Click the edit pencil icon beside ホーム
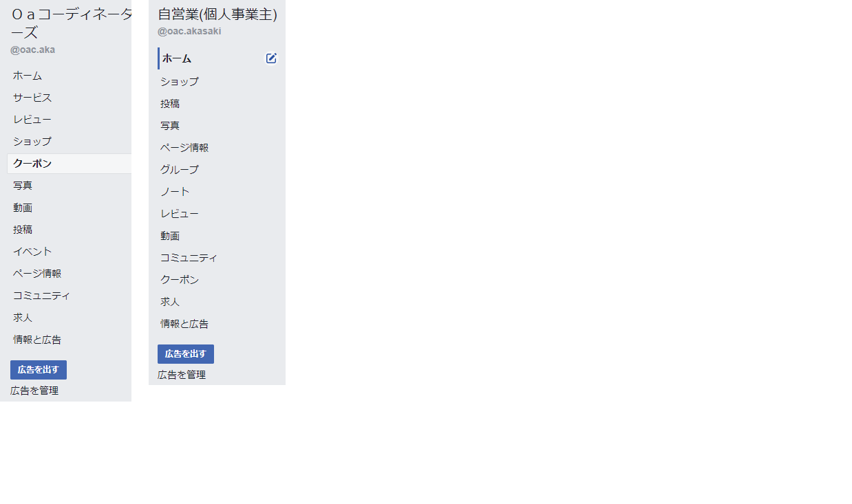This screenshot has height=504, width=852. click(271, 58)
